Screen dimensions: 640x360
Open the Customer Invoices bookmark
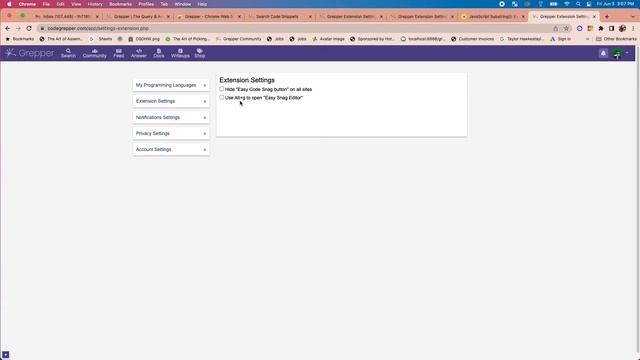point(472,39)
